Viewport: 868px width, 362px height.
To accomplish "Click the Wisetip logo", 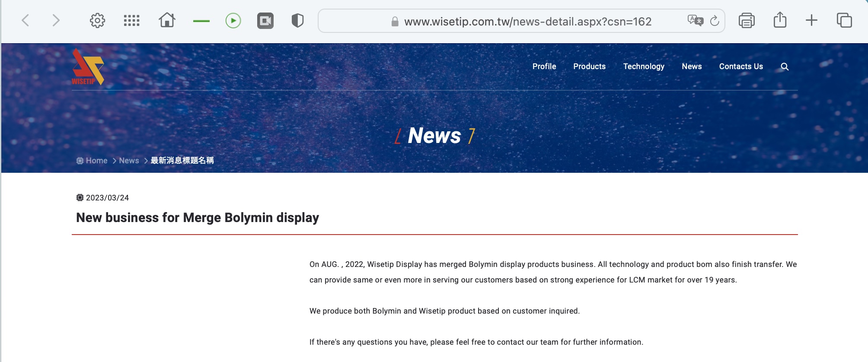I will 88,67.
